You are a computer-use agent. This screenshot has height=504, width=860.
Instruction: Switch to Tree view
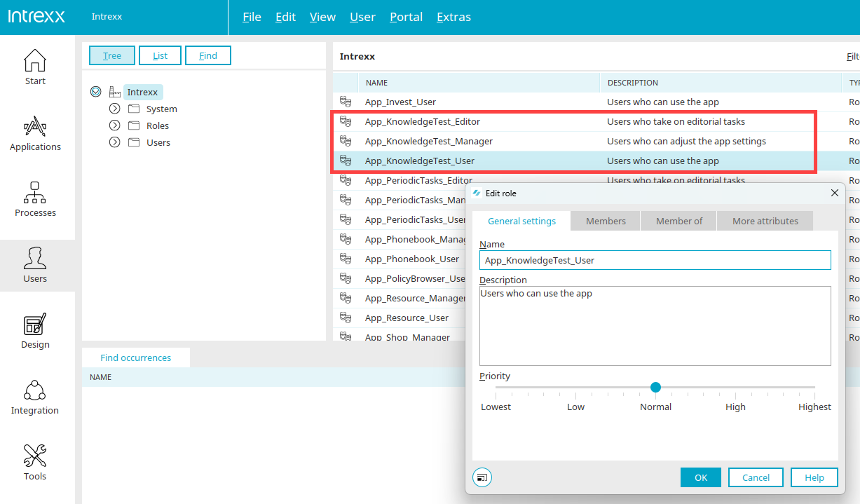(x=112, y=55)
